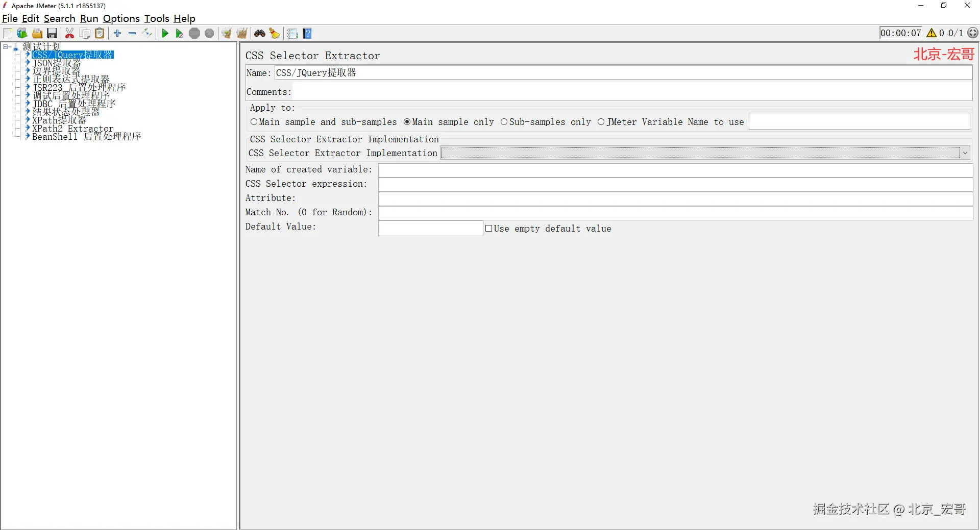Select XPath提取器 in the tree
This screenshot has width=980, height=530.
pyautogui.click(x=59, y=120)
